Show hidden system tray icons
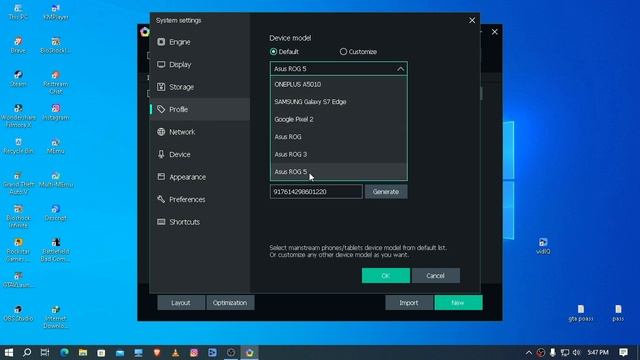Viewport: 640px width, 360px height. [529, 352]
